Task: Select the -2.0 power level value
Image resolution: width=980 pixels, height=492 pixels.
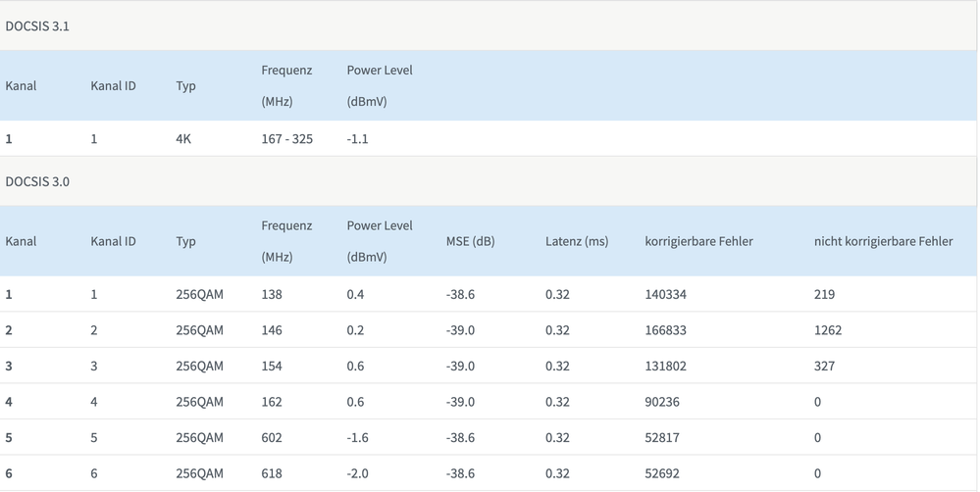Action: pos(358,474)
